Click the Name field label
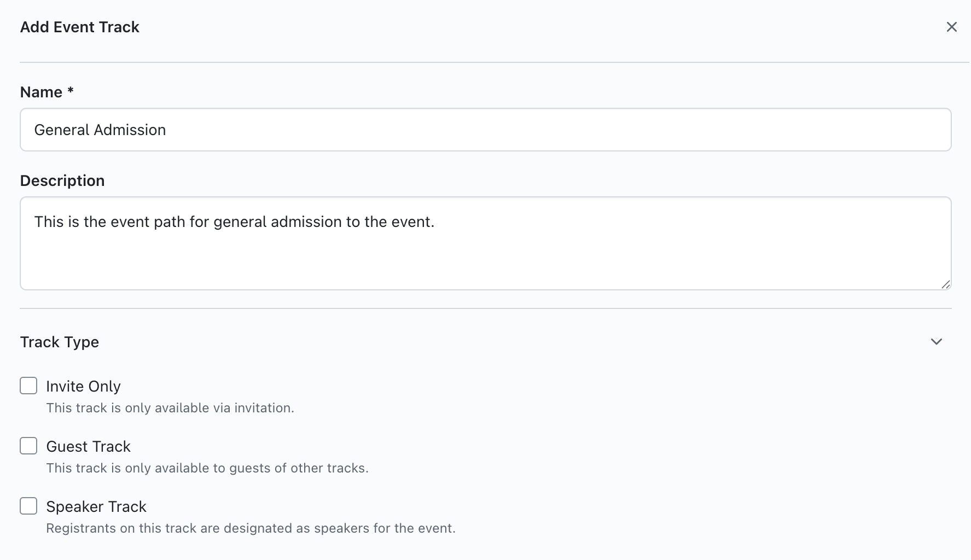Viewport: 971px width, 560px height. 41,92
